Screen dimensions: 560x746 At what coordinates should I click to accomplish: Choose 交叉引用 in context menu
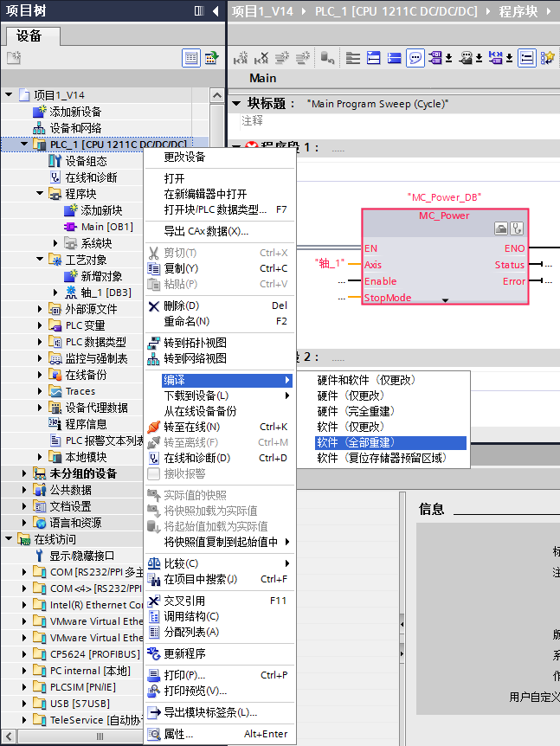click(219, 601)
